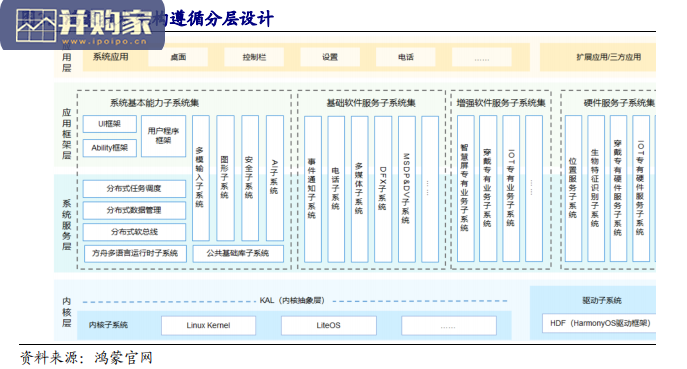Select the 事件通知子系统 column

point(313,189)
